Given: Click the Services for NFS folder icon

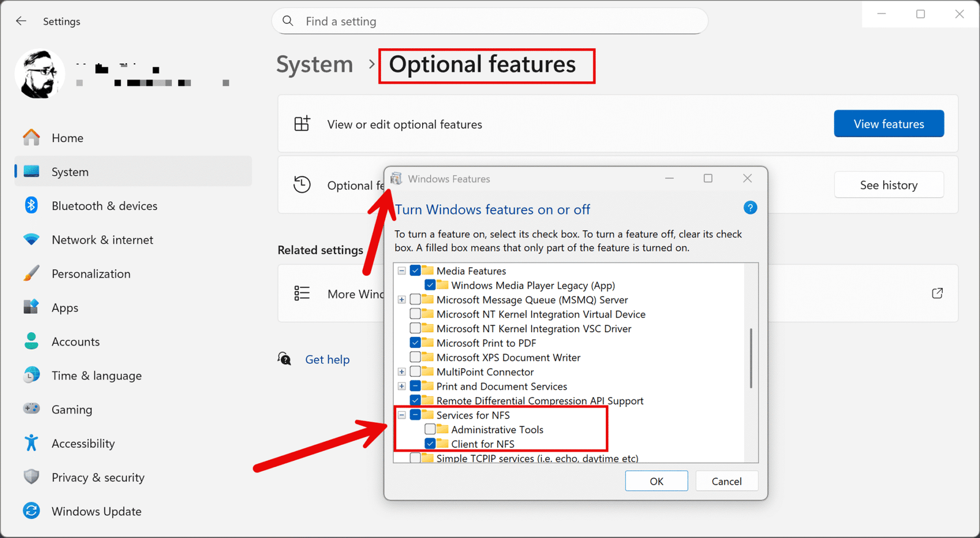Looking at the screenshot, I should coord(428,414).
